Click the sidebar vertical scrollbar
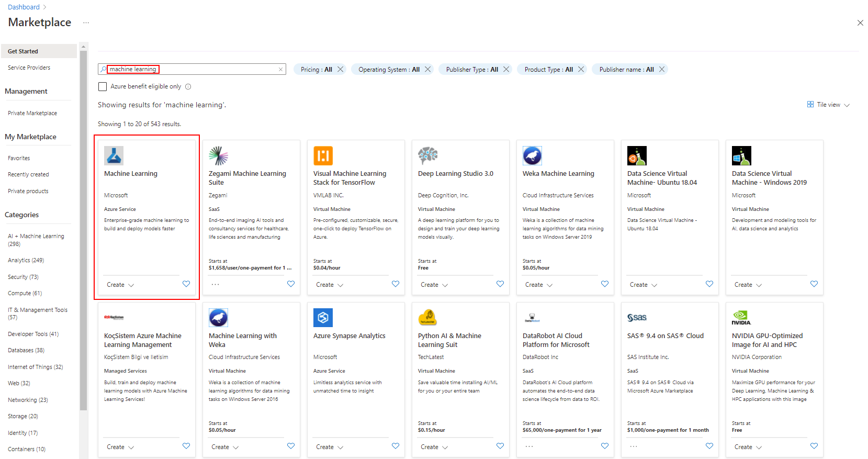Image resolution: width=868 pixels, height=459 pixels. 83,230
